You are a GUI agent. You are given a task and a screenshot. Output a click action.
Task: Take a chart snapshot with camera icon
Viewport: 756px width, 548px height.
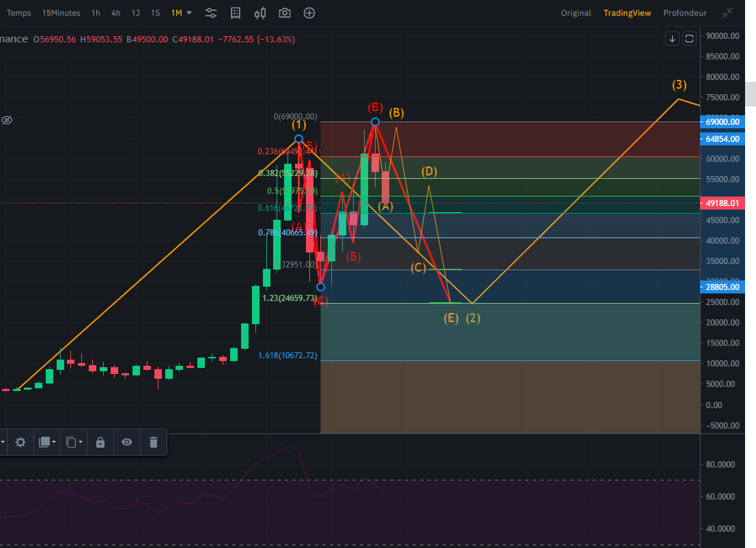point(284,13)
